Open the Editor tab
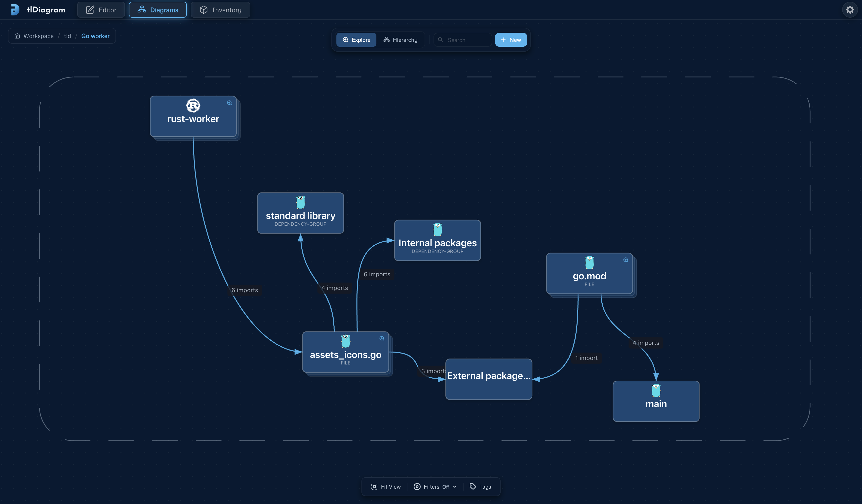This screenshot has width=862, height=504. coord(101,10)
